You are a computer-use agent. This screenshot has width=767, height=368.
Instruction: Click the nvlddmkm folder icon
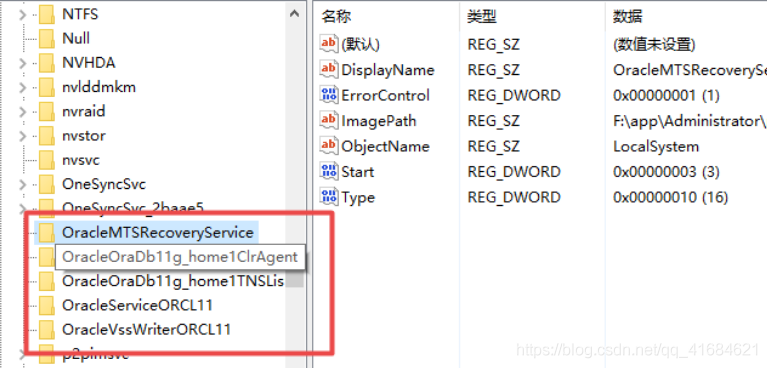[x=46, y=87]
